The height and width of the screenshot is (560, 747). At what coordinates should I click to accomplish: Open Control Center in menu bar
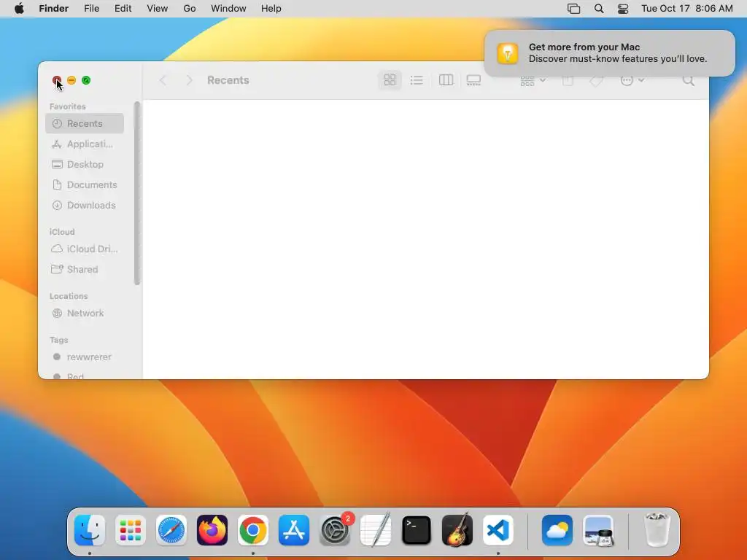pos(623,9)
